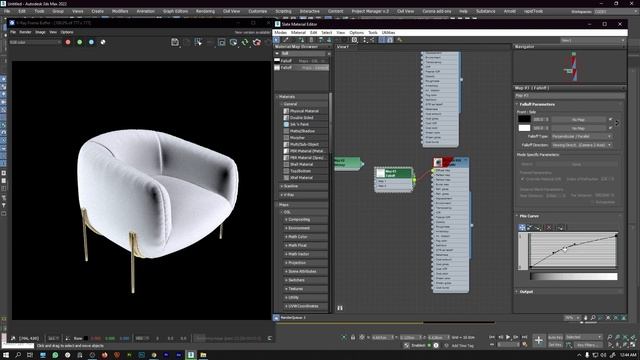
Task: Open the Falloff Type dropdown
Action: [582, 136]
